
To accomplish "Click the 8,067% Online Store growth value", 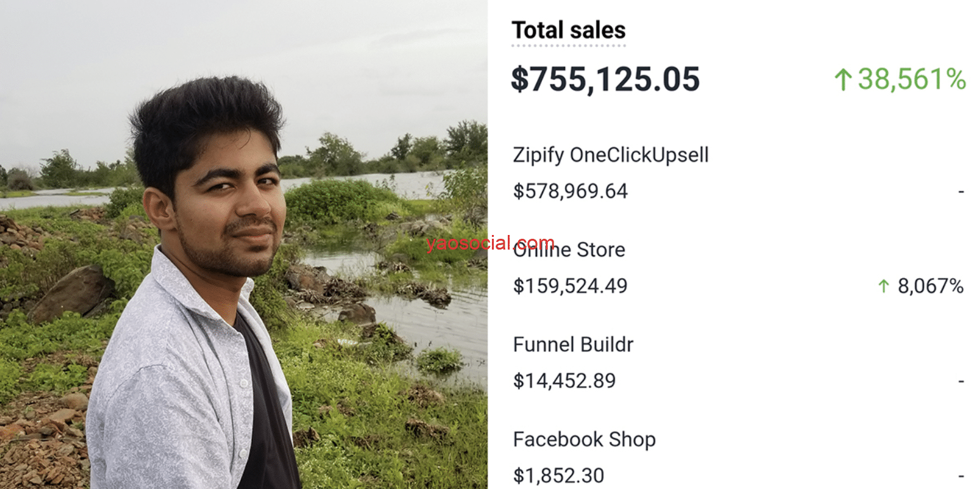I will click(930, 286).
